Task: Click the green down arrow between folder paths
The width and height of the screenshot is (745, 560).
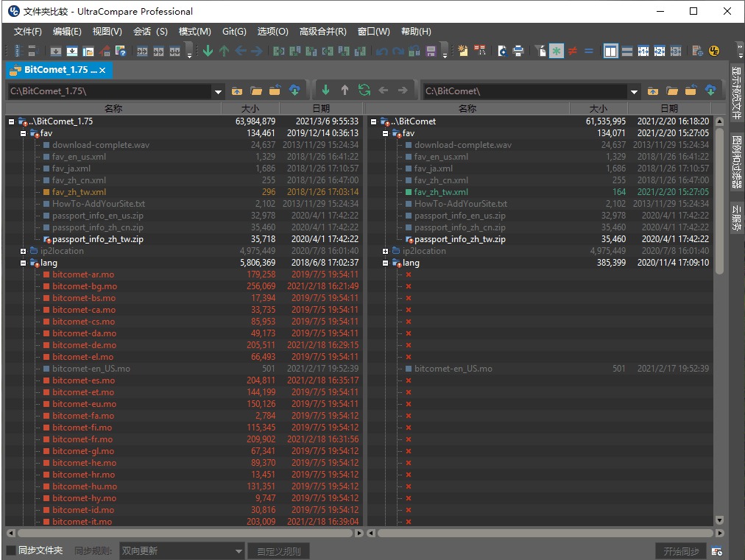Action: 325,90
